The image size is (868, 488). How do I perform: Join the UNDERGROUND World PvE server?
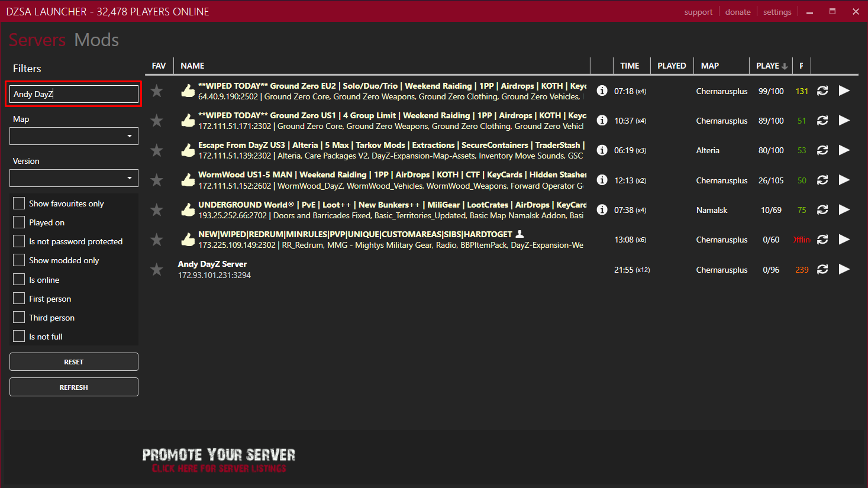point(844,209)
